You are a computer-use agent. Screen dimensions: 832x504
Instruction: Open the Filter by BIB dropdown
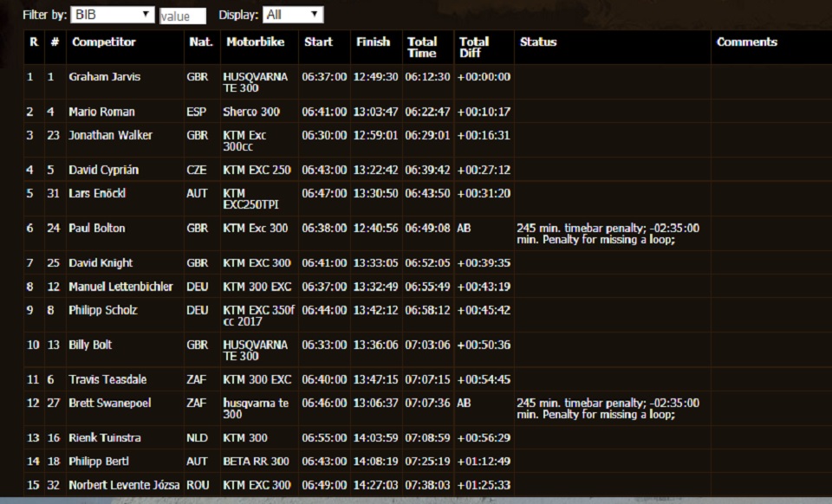[113, 15]
